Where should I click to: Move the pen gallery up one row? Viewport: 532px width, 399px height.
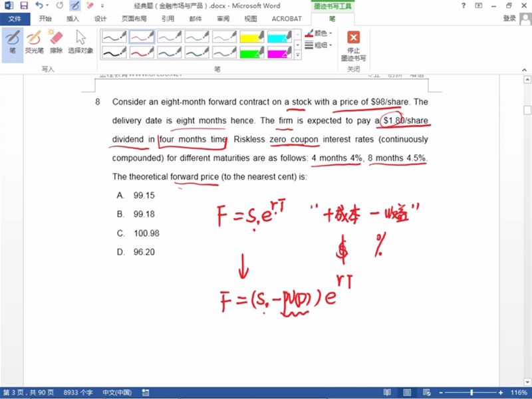pyautogui.click(x=297, y=35)
